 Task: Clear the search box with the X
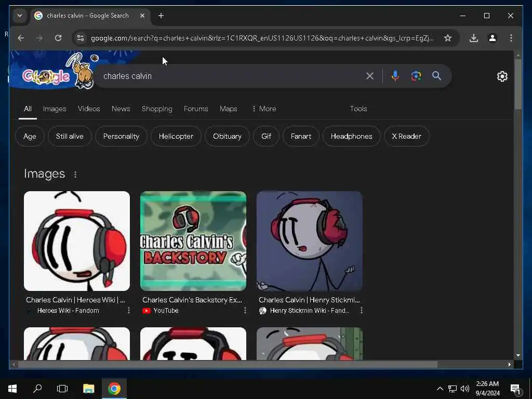[370, 76]
